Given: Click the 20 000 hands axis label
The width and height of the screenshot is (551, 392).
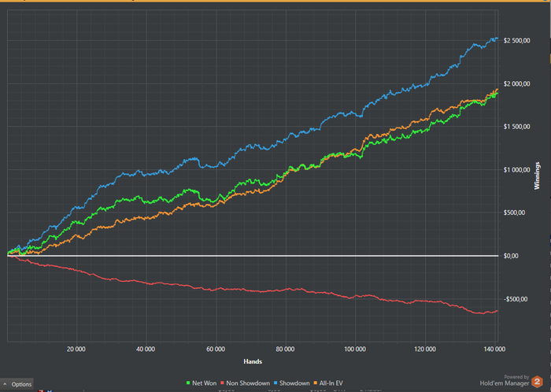Looking at the screenshot, I should pos(76,349).
